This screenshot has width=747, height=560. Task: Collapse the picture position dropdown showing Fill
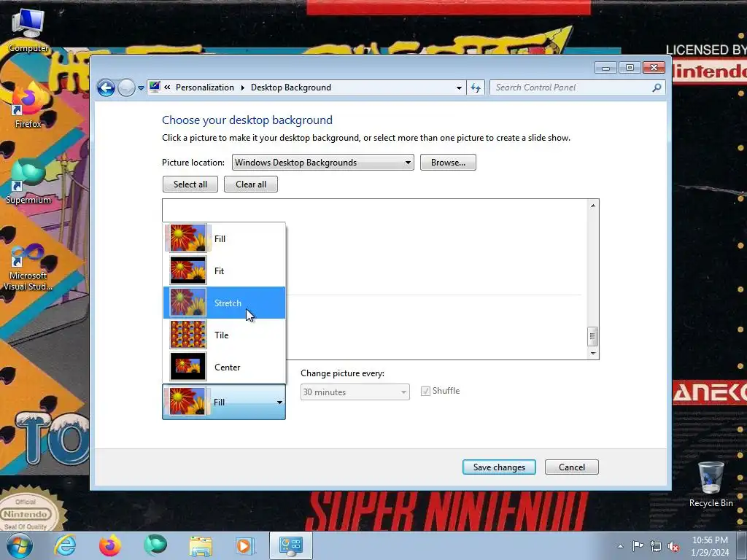pos(224,402)
